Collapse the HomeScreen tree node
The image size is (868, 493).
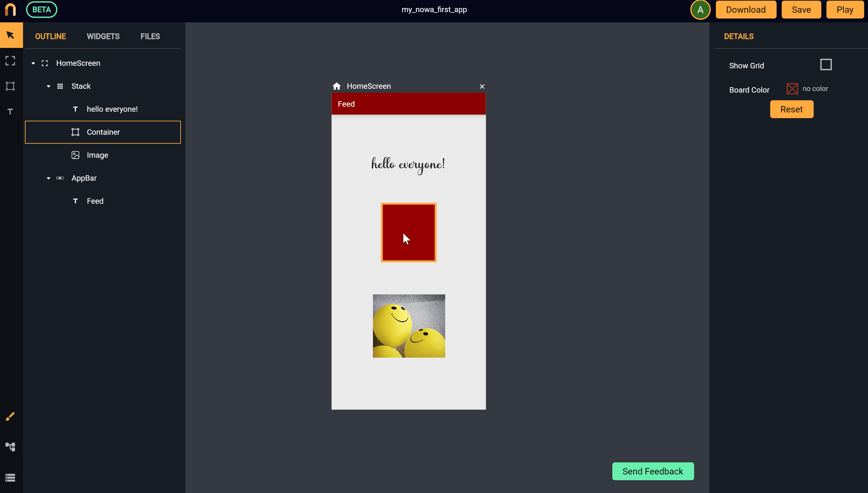33,63
